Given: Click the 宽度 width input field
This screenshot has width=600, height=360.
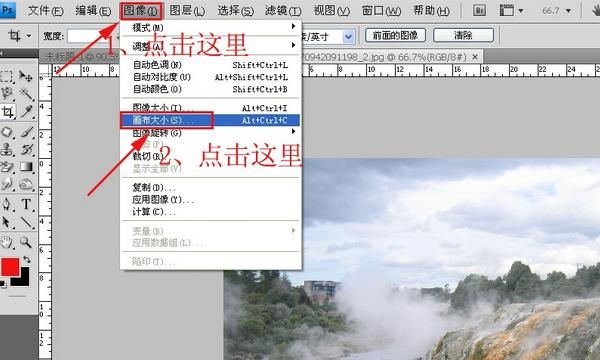Looking at the screenshot, I should (93, 36).
